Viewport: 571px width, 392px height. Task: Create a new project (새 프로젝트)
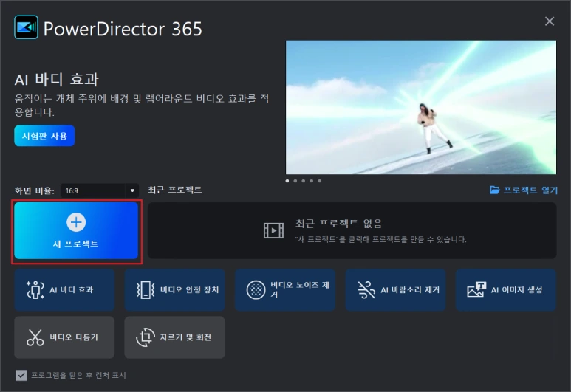pyautogui.click(x=76, y=231)
